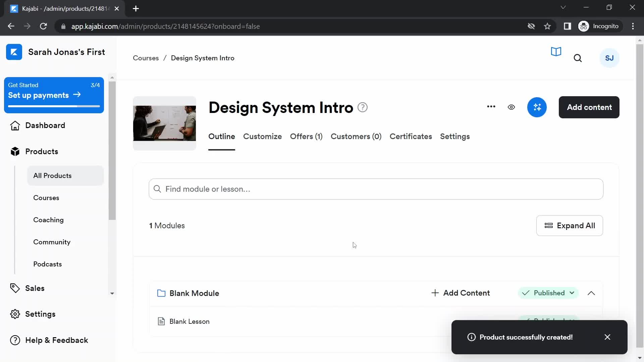Open the Dashboard home icon
644x362 pixels.
15,125
